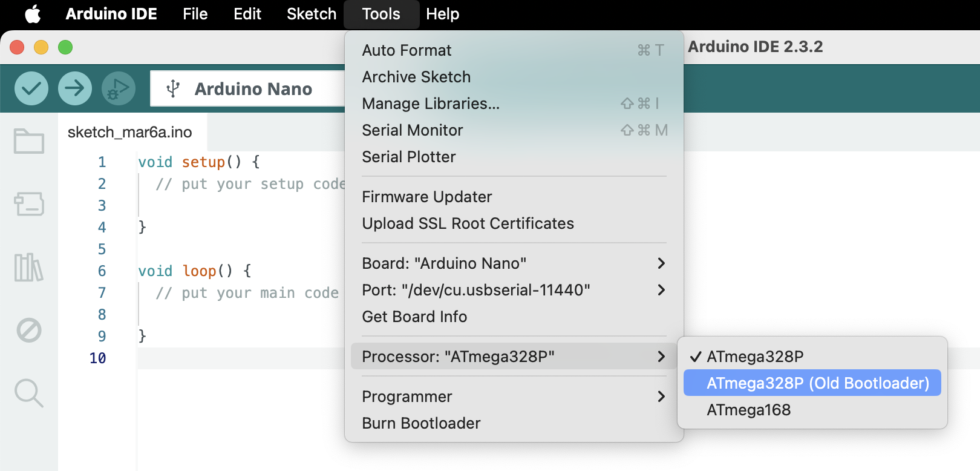
Task: Expand the Board: "Arduino Nano" submenu
Action: pos(514,263)
